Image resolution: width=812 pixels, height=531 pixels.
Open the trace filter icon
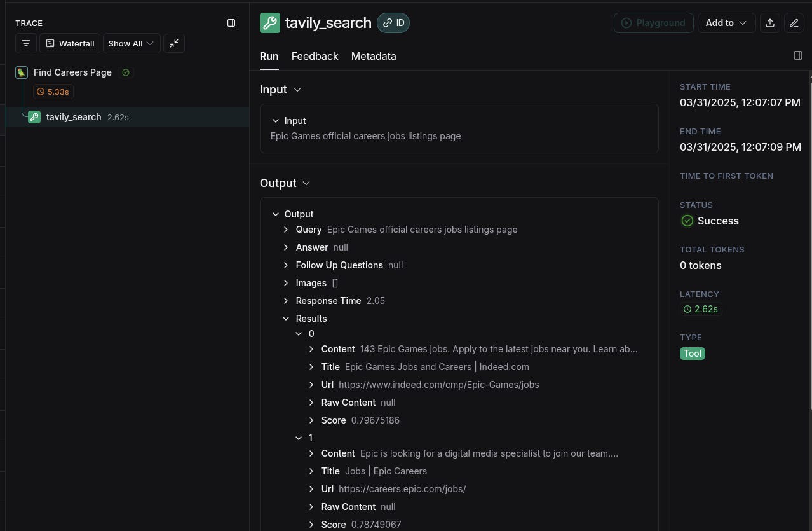pos(26,43)
